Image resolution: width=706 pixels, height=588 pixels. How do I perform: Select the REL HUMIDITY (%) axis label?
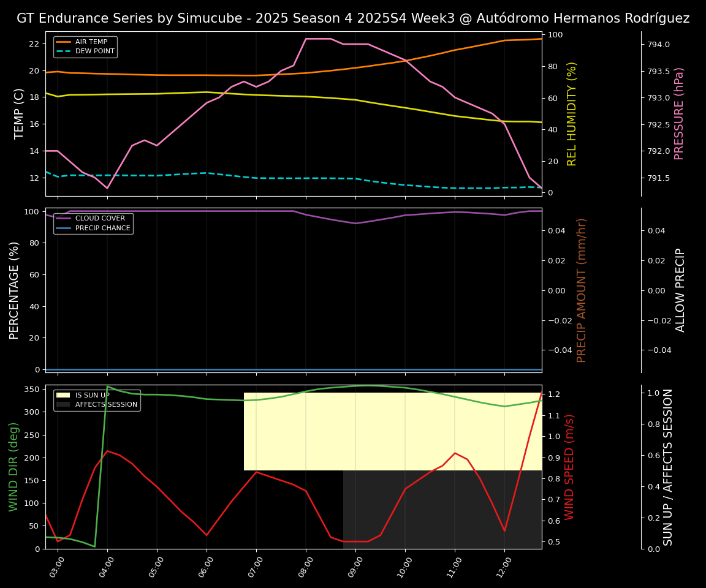[572, 113]
